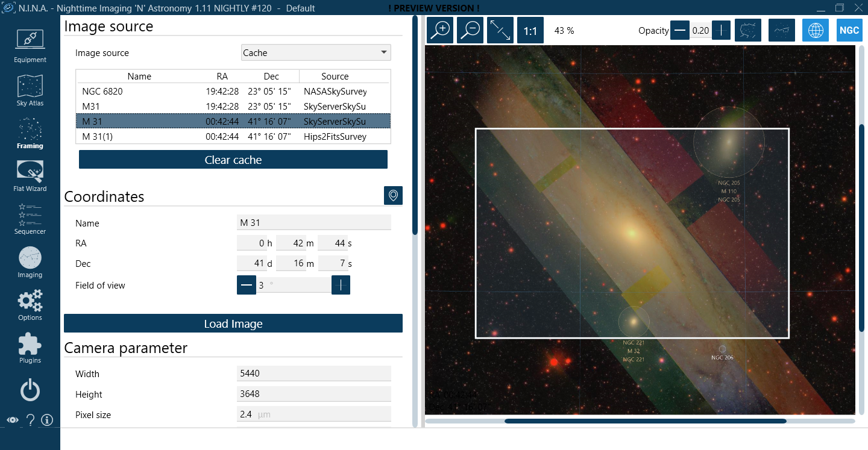Click the camera Width field

pyautogui.click(x=314, y=373)
